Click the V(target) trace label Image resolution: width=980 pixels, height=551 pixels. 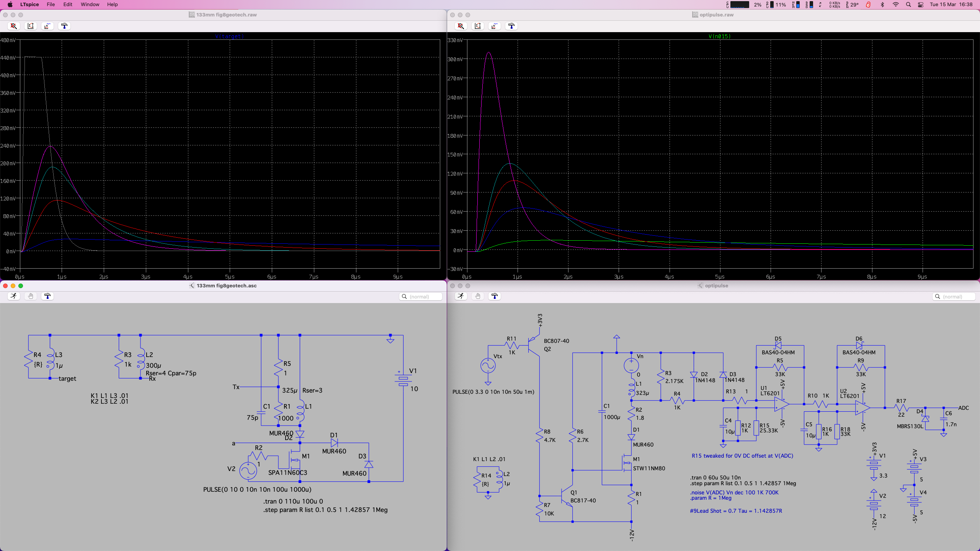coord(229,36)
